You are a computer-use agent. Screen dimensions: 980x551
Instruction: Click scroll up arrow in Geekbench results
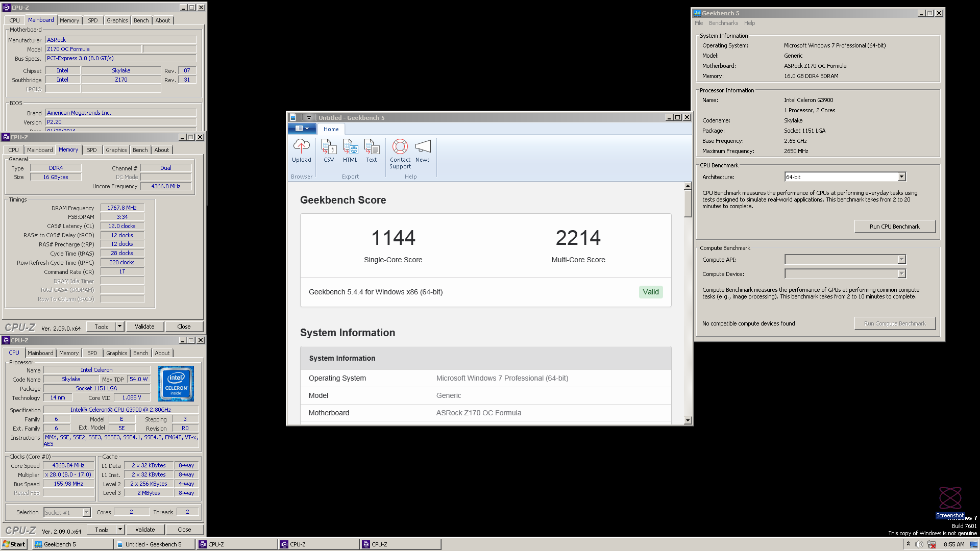[x=688, y=186]
